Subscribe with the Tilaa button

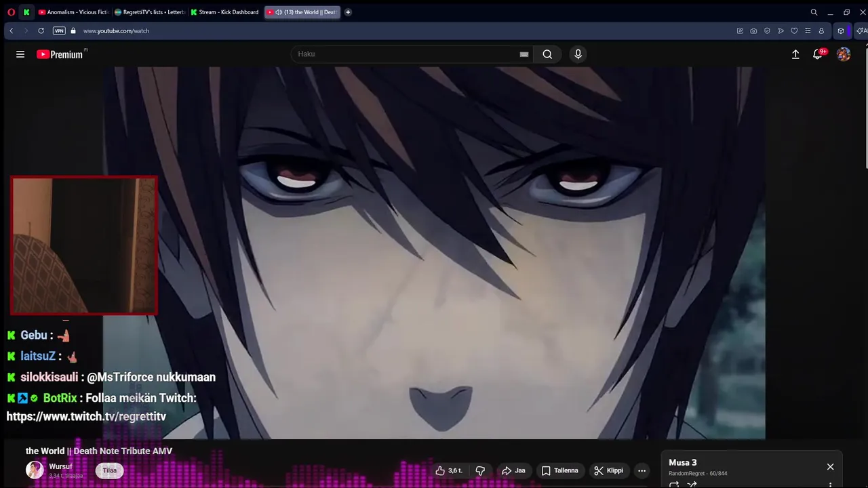110,470
